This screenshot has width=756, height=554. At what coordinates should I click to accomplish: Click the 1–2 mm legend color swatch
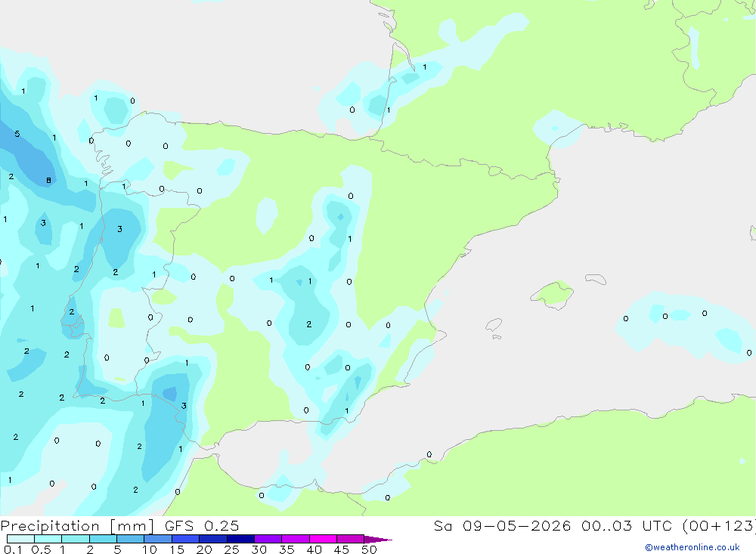(75, 539)
